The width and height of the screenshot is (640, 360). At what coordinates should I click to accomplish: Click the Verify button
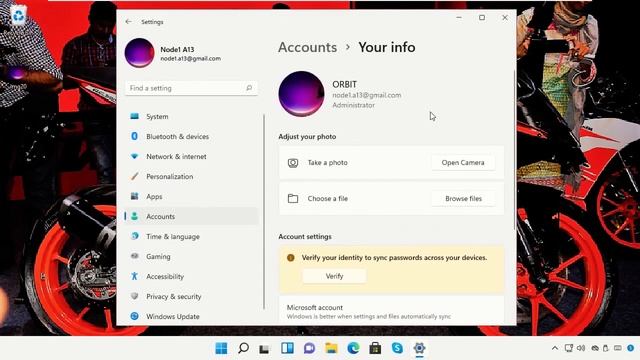click(334, 276)
